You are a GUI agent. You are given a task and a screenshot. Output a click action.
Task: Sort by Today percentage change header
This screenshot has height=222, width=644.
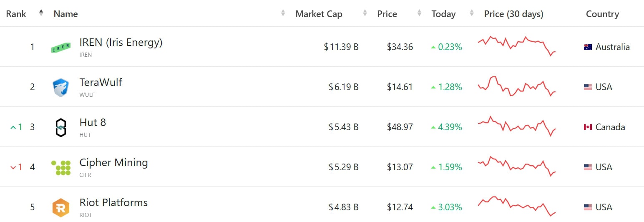[x=443, y=14]
